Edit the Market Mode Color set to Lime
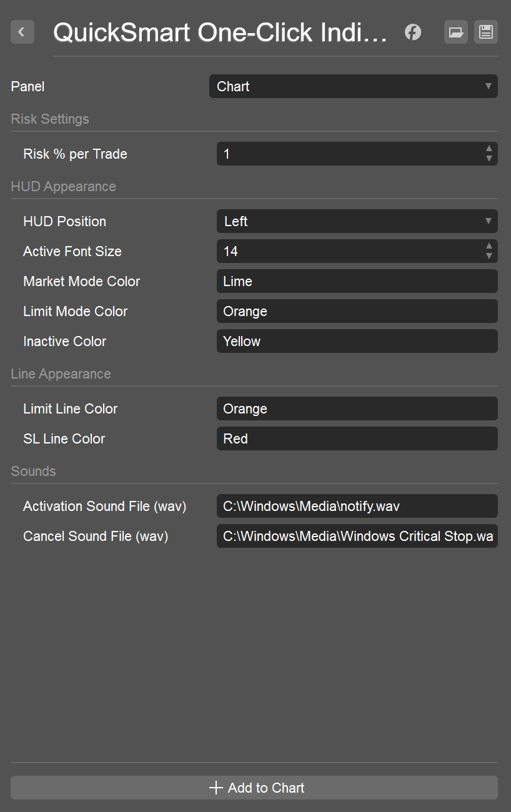 coord(357,281)
